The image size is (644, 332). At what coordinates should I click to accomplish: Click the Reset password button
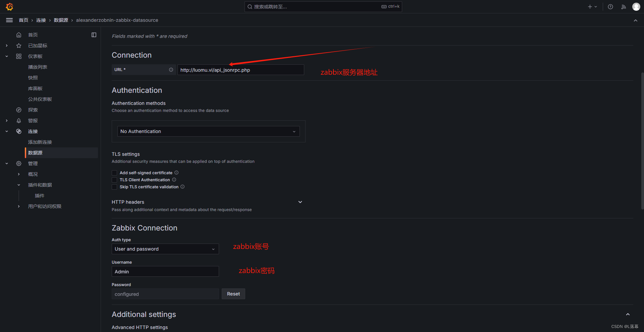point(233,294)
